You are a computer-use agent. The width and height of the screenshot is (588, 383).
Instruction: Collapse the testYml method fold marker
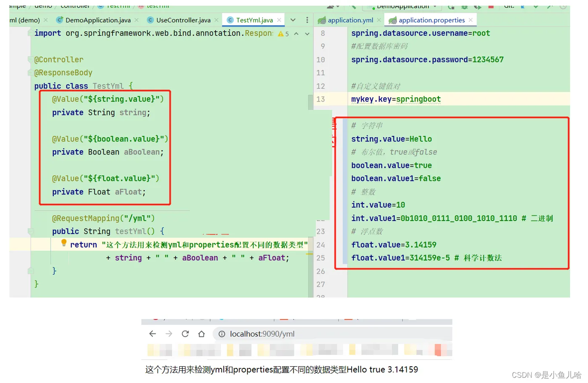(x=31, y=231)
